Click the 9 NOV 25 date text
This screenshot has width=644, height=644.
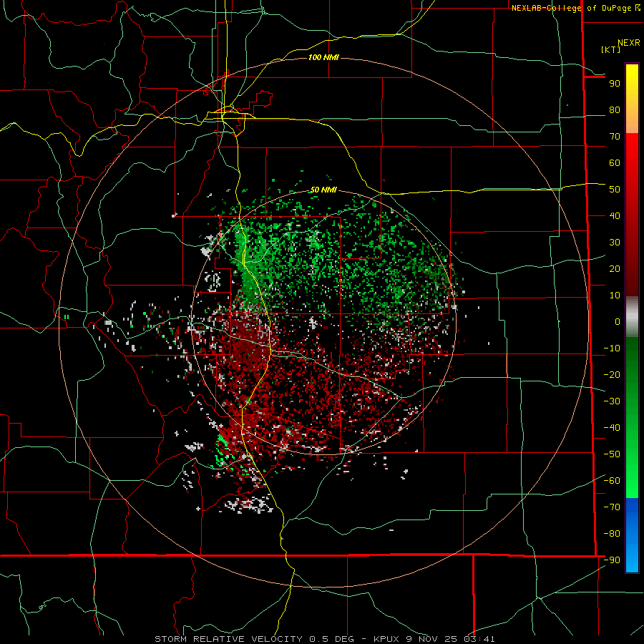click(433, 639)
